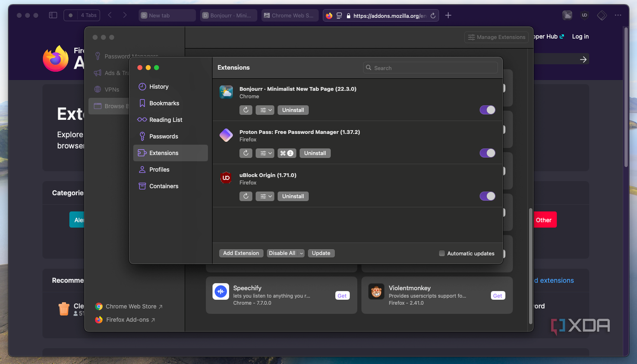637x364 pixels.
Task: Click the Update button
Action: (321, 253)
